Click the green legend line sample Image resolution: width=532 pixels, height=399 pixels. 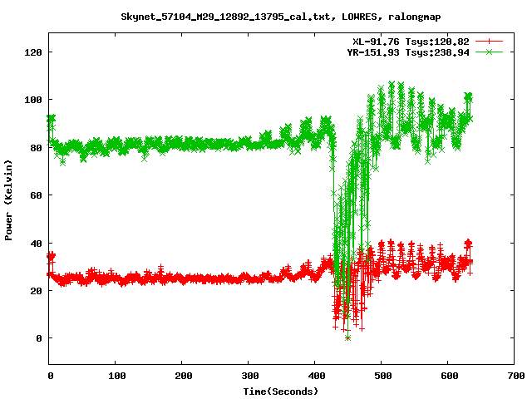coord(489,52)
